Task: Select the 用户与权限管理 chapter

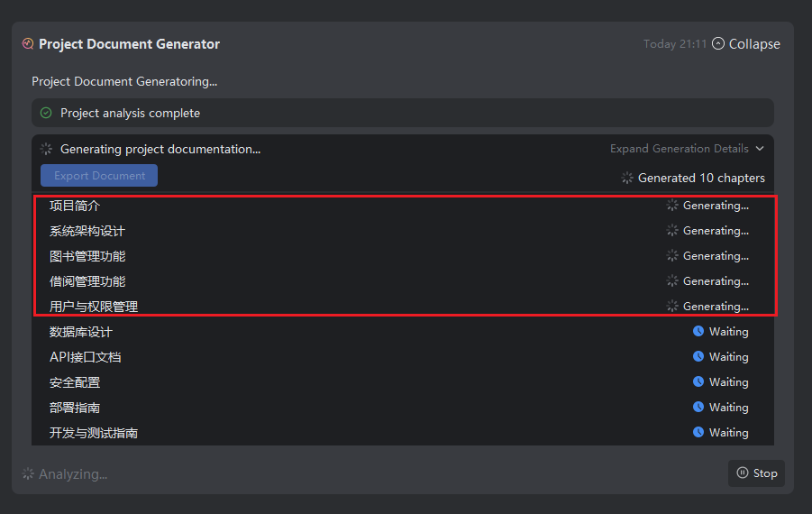Action: point(94,307)
